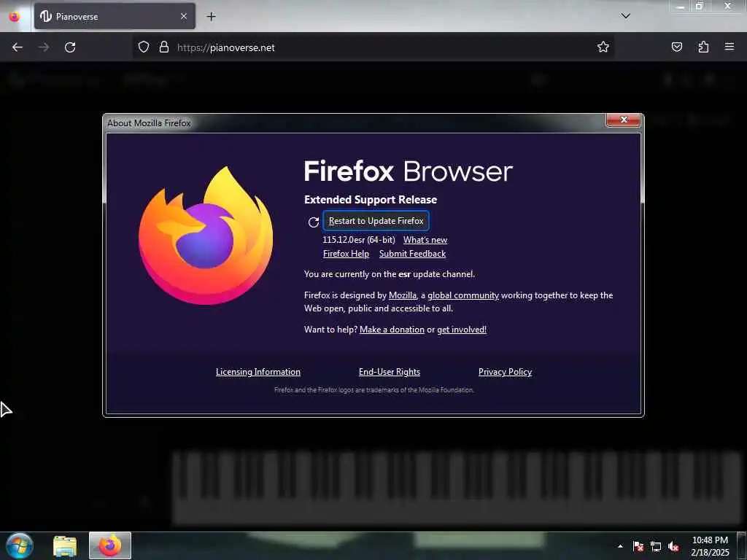
Task: Open the taskbar clock showing 10:48 PM
Action: 710,546
